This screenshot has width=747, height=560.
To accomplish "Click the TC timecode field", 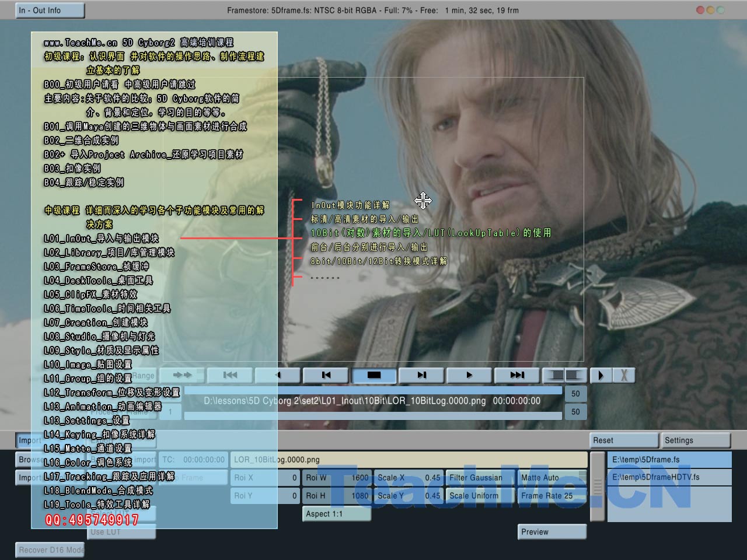I will click(193, 460).
